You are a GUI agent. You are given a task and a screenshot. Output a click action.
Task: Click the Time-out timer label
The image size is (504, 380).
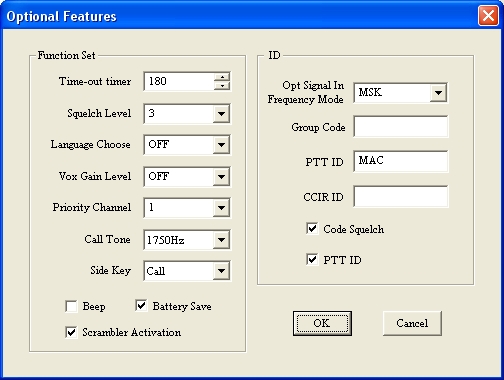pos(95,81)
